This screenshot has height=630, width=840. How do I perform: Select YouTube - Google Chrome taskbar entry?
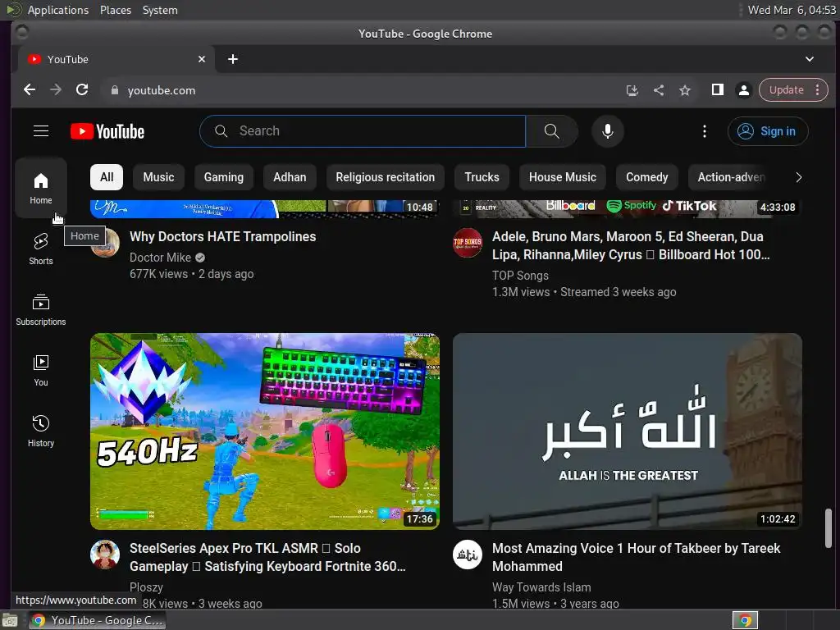point(97,620)
